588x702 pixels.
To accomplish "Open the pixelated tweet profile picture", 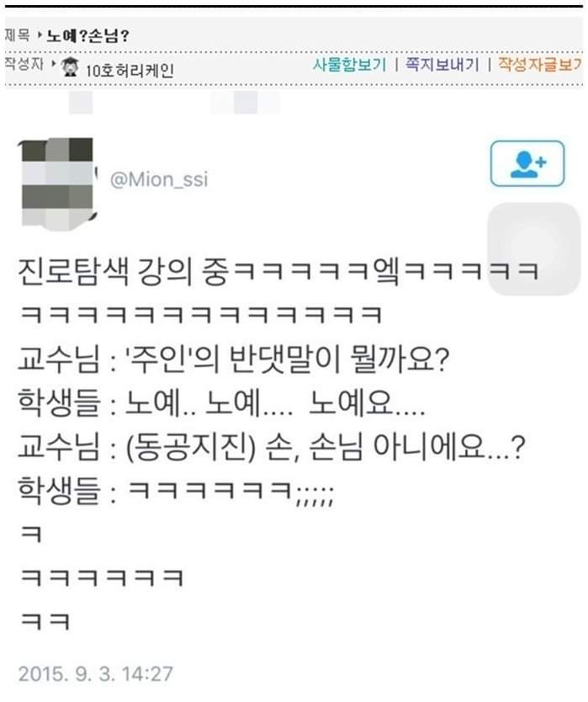I will (x=58, y=182).
